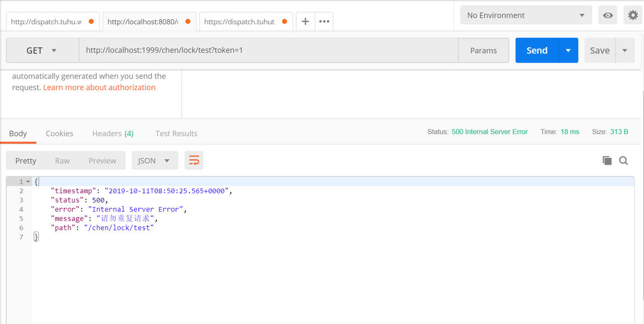Click the status value 500 in JSON

(x=98, y=200)
